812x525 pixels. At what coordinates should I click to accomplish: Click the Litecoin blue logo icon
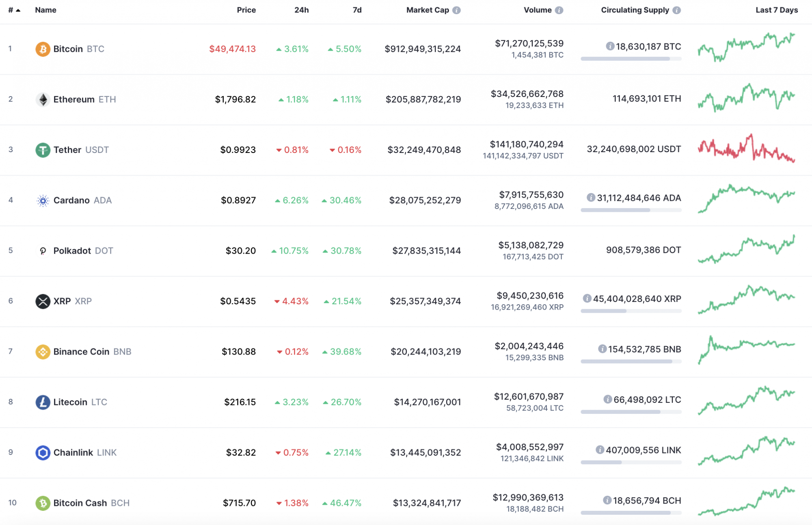click(43, 402)
